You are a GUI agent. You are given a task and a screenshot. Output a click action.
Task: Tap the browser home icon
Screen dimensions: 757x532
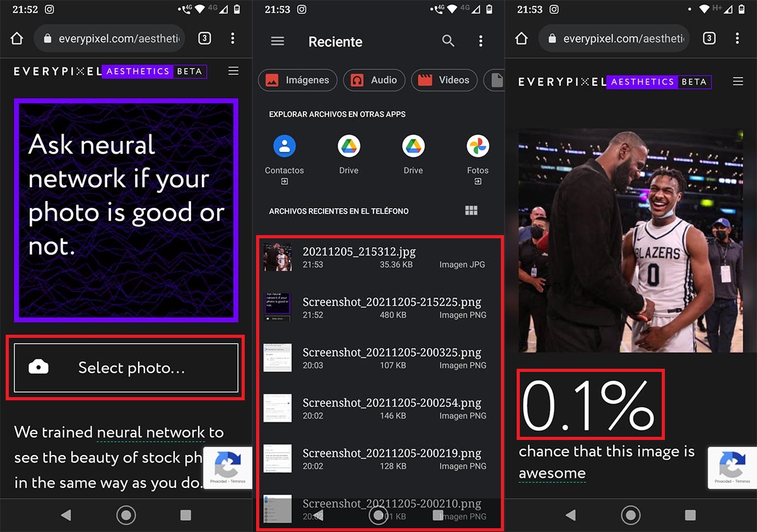(x=17, y=38)
